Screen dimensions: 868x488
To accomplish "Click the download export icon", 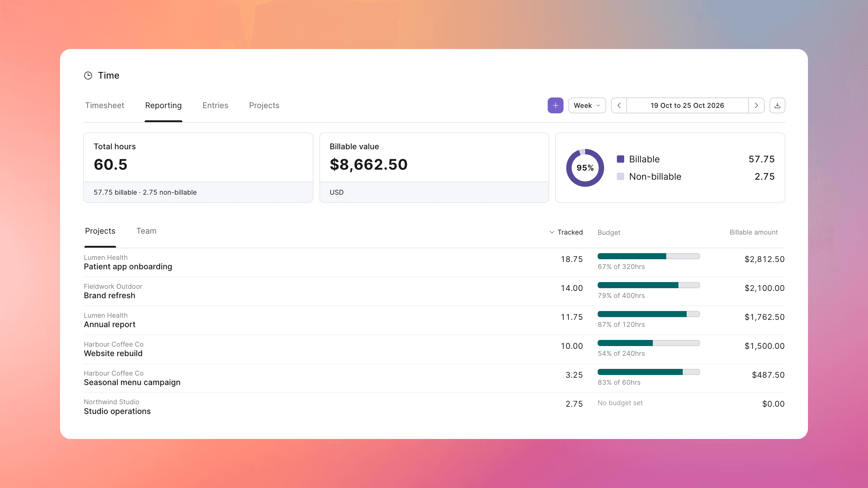I will tap(777, 105).
